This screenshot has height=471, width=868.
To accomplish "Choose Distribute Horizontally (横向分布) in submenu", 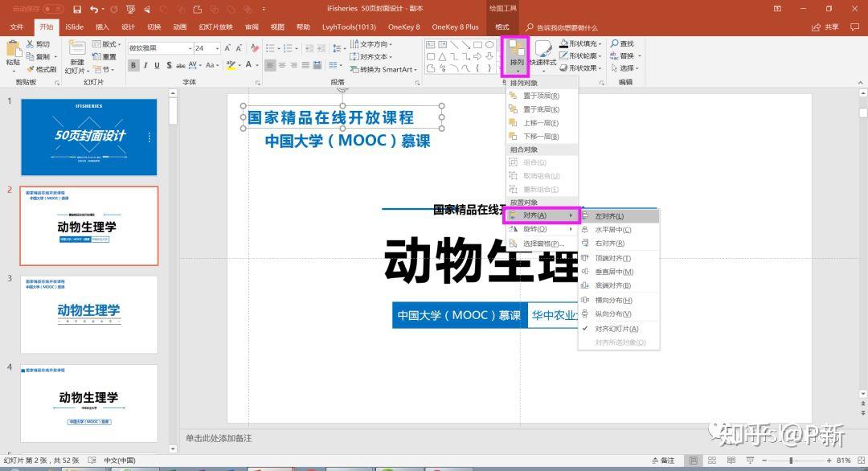I will pos(619,300).
